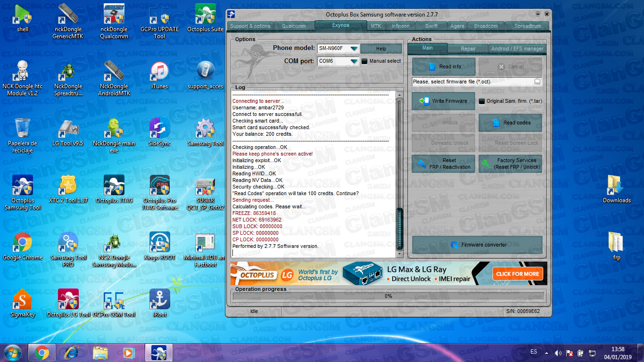Open NCK Dongle htc Module icon

[x=23, y=78]
